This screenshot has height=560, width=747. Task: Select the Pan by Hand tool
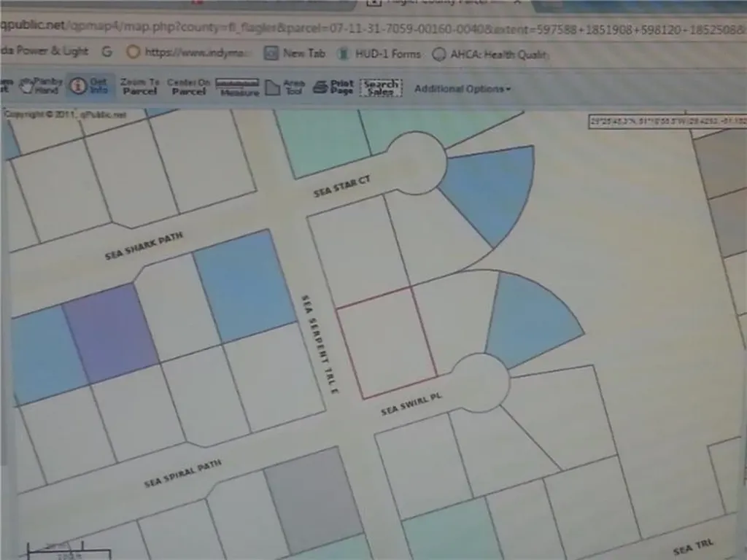point(41,85)
